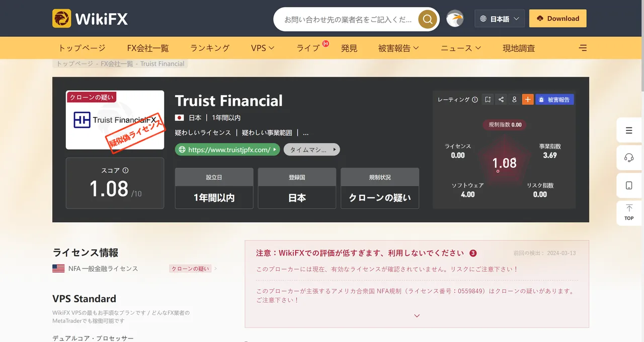Click the WikiFX logo

click(x=90, y=19)
